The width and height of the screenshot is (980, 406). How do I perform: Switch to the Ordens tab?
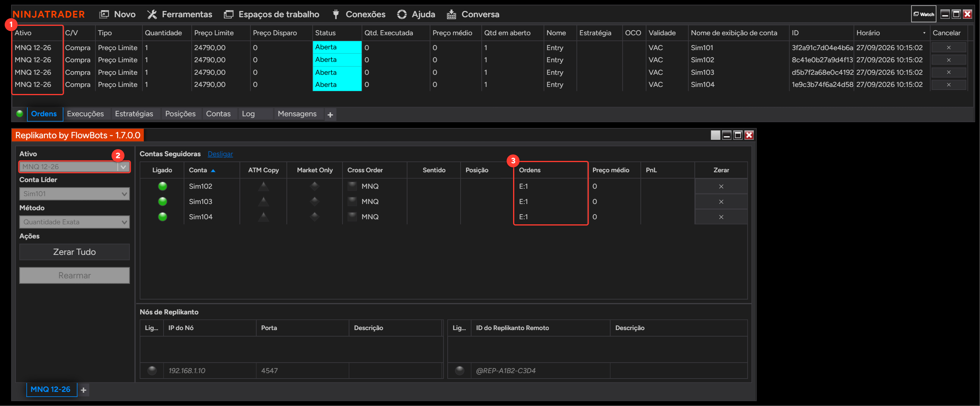coord(44,114)
